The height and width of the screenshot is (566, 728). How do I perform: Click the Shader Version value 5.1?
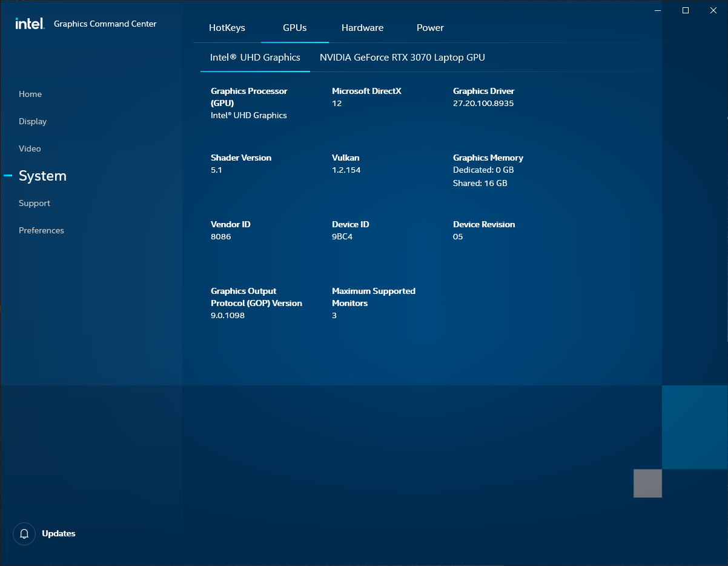217,170
